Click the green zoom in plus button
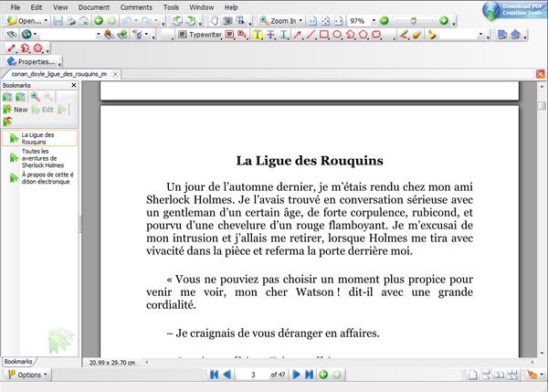Image resolution: width=548 pixels, height=392 pixels. click(x=444, y=20)
